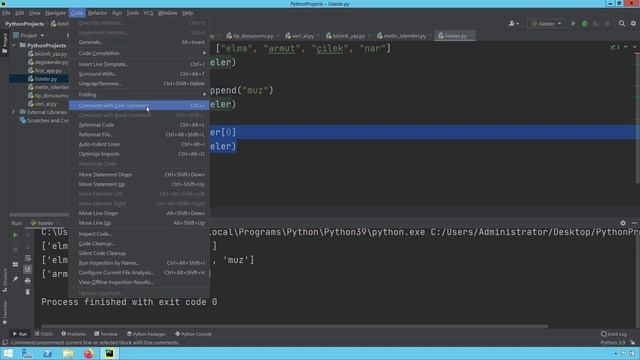Choose Move Statement Down

click(x=139, y=174)
